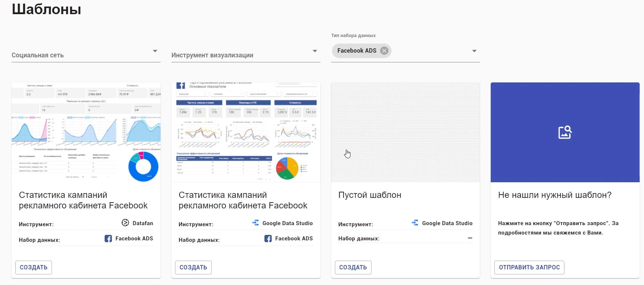Click the Пустой шаблон title
This screenshot has width=644, height=285.
pos(370,195)
